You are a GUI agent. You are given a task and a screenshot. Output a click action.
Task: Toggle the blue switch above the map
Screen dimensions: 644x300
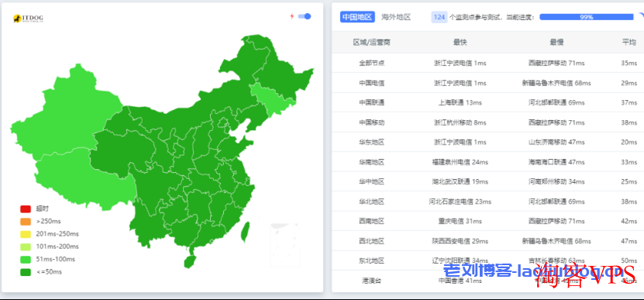[305, 16]
